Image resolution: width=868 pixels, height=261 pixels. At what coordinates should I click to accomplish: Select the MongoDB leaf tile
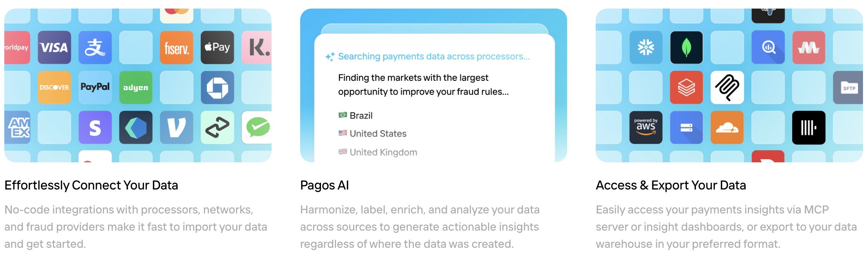[686, 48]
